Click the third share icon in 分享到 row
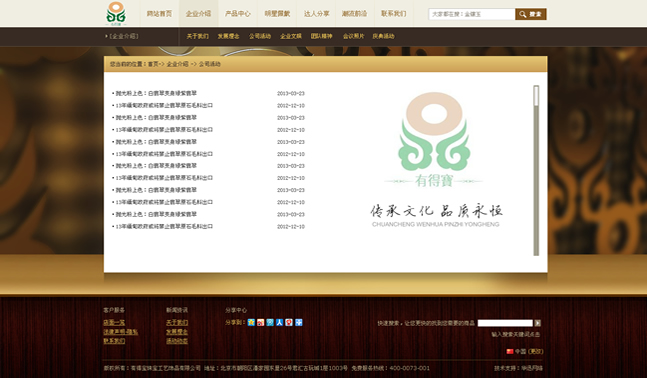647x378 pixels. click(270, 322)
